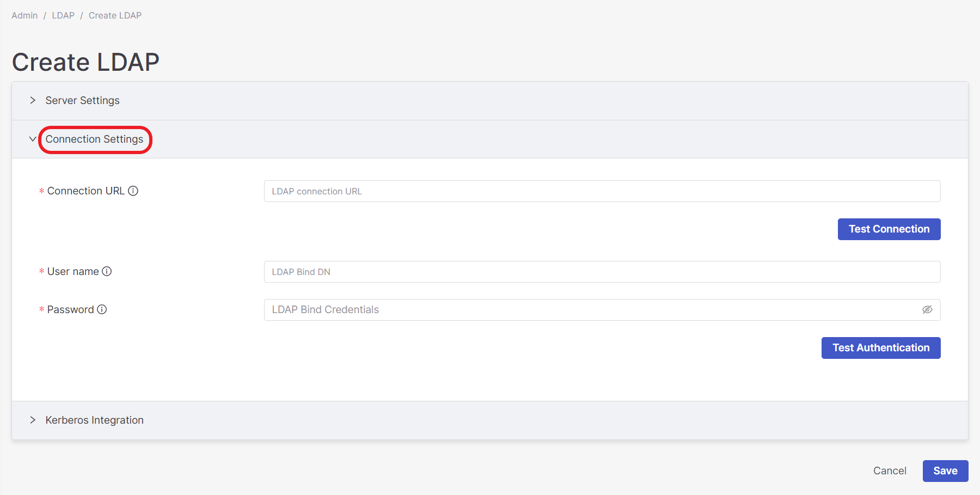Open the Server Settings section header
This screenshot has width=980, height=495.
pyautogui.click(x=490, y=101)
